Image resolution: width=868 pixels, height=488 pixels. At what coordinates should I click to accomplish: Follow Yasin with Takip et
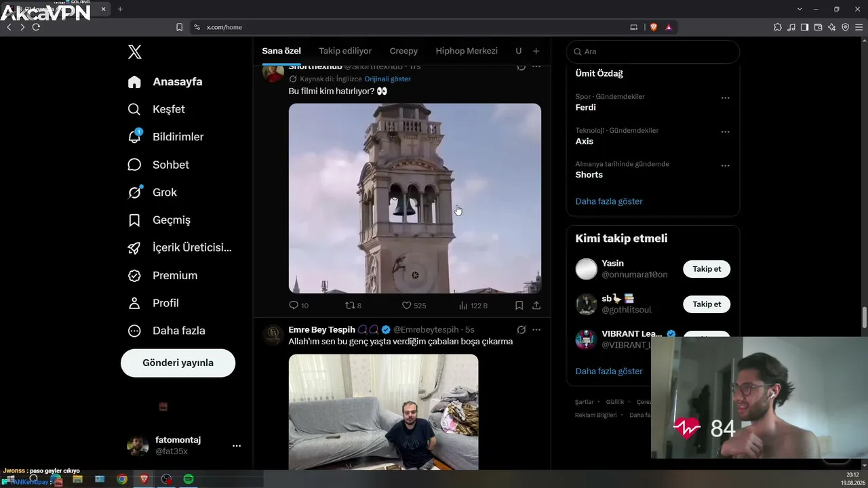[x=707, y=269]
